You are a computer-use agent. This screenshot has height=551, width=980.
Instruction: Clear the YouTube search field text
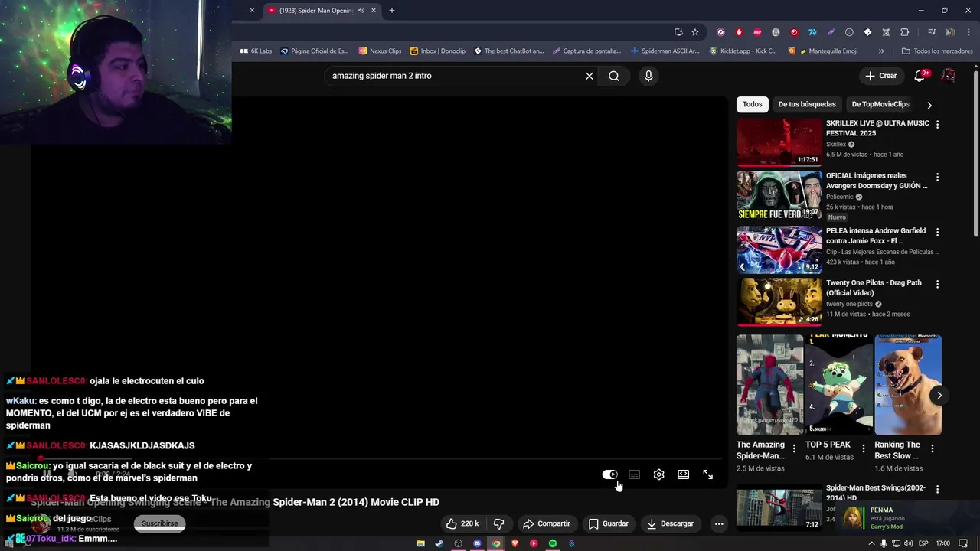tap(590, 76)
